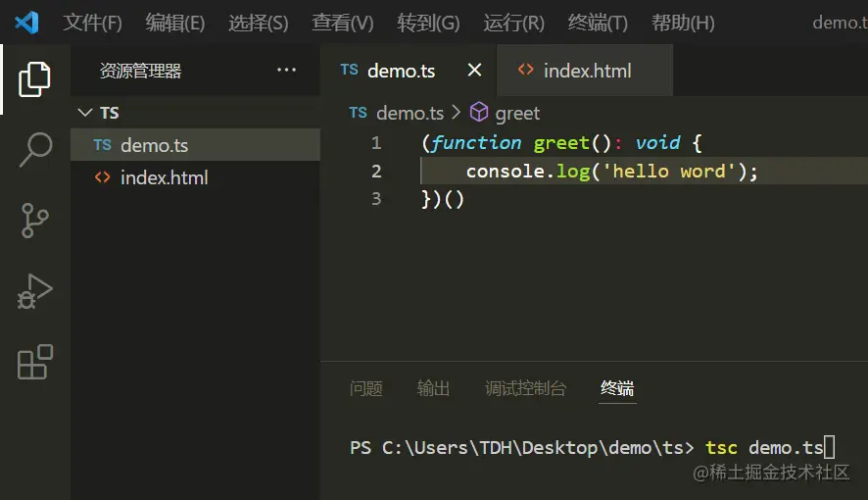Click the TS icon on demo.ts tab
This screenshot has width=868, height=500.
[350, 70]
